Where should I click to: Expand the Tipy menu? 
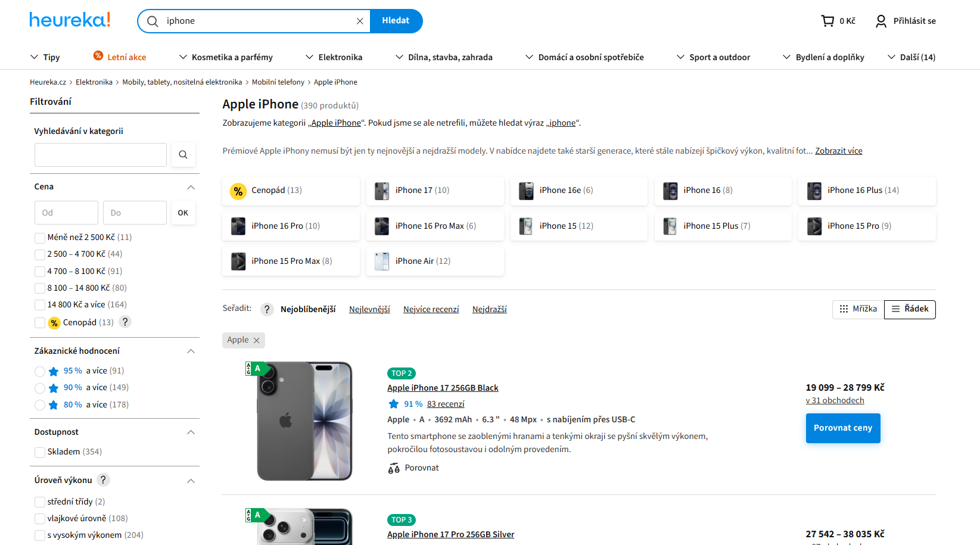coord(45,57)
